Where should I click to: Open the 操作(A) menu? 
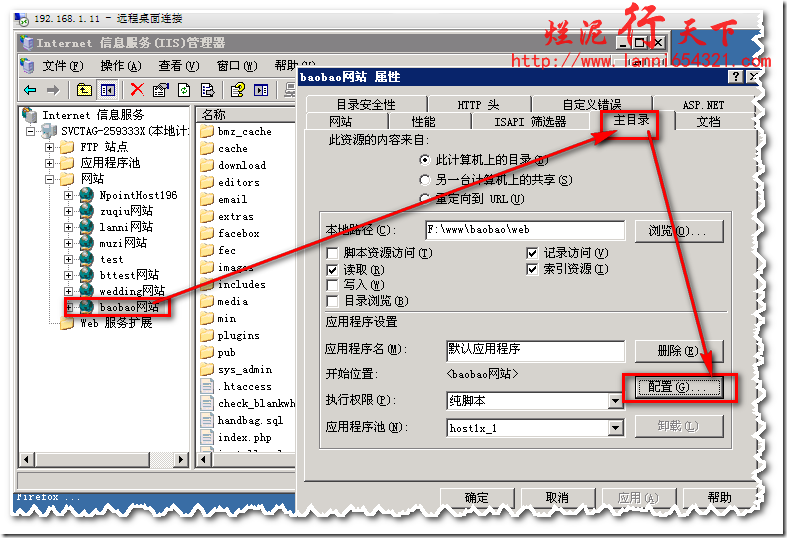coord(120,66)
